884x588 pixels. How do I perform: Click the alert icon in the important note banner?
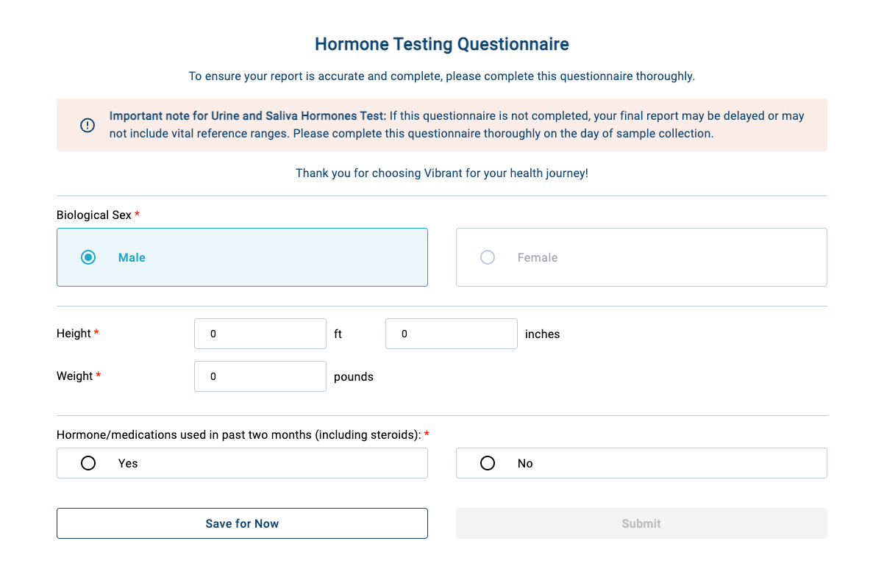click(x=88, y=125)
